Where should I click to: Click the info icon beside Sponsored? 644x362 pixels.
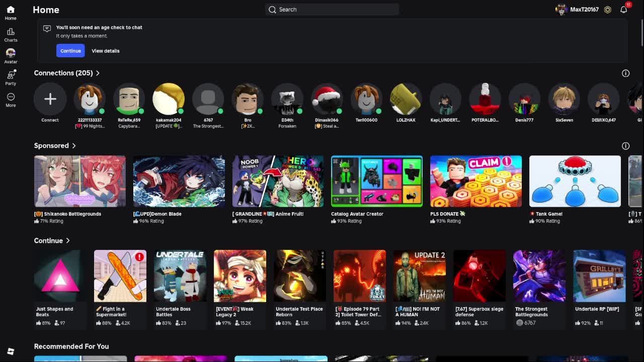click(x=625, y=146)
